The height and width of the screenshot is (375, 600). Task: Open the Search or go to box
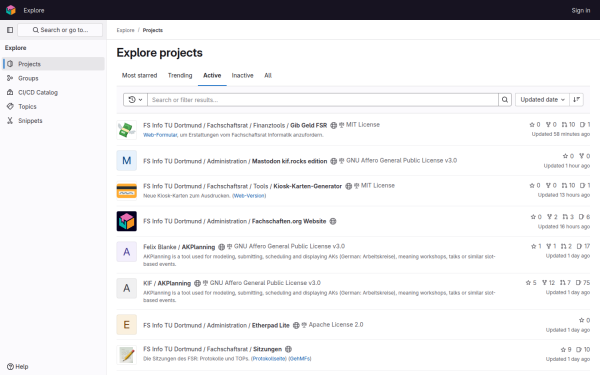tap(60, 30)
